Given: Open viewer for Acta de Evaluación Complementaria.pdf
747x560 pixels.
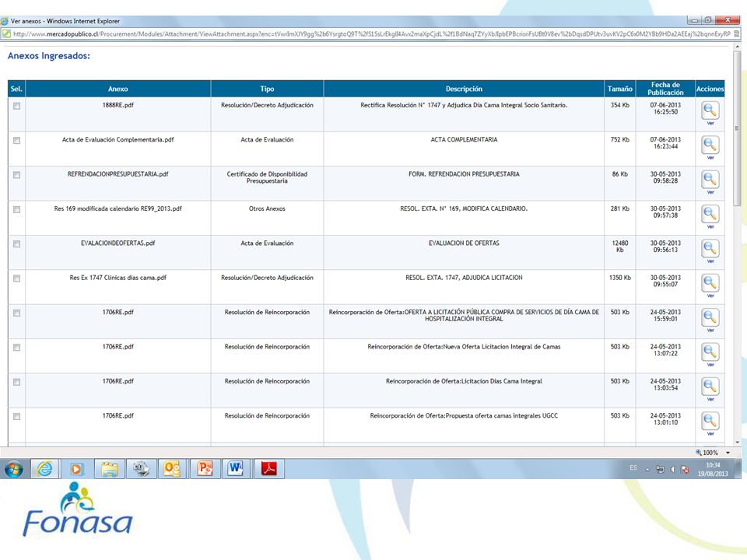Looking at the screenshot, I should [x=710, y=145].
